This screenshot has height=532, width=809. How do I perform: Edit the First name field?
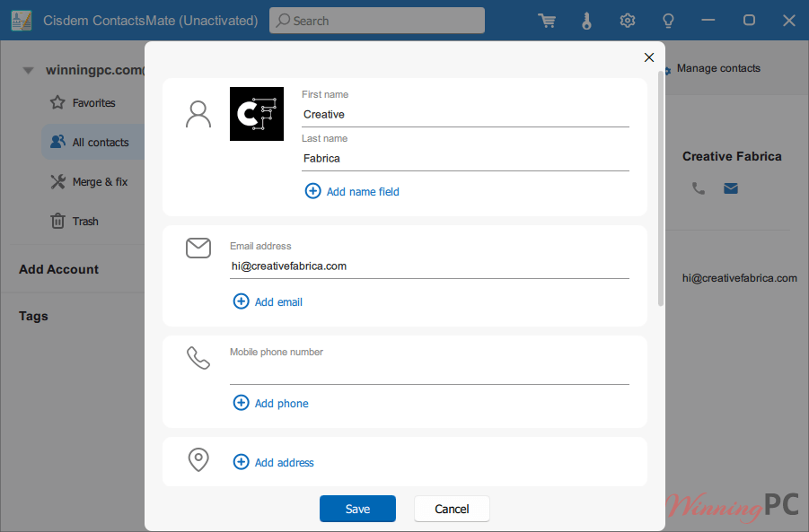465,115
